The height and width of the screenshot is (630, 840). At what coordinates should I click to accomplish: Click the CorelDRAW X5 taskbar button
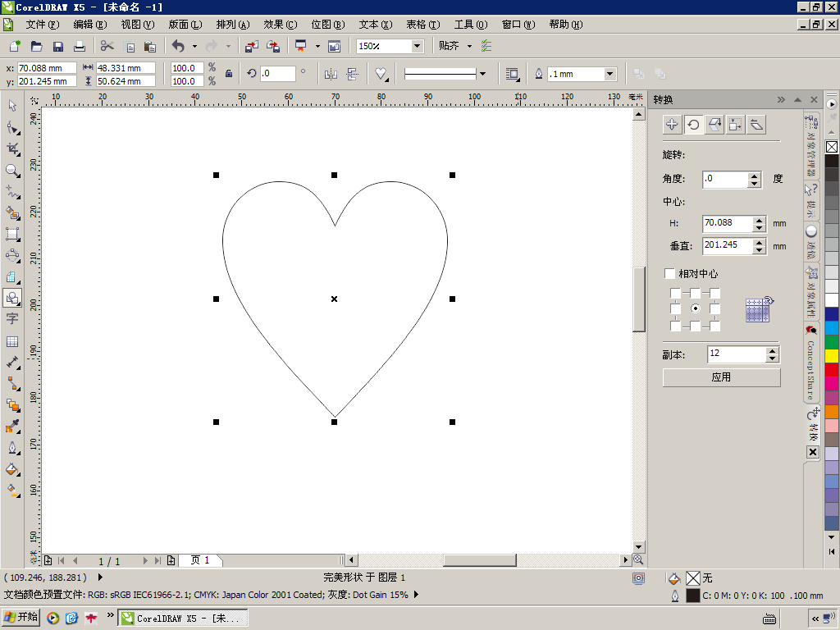click(183, 619)
